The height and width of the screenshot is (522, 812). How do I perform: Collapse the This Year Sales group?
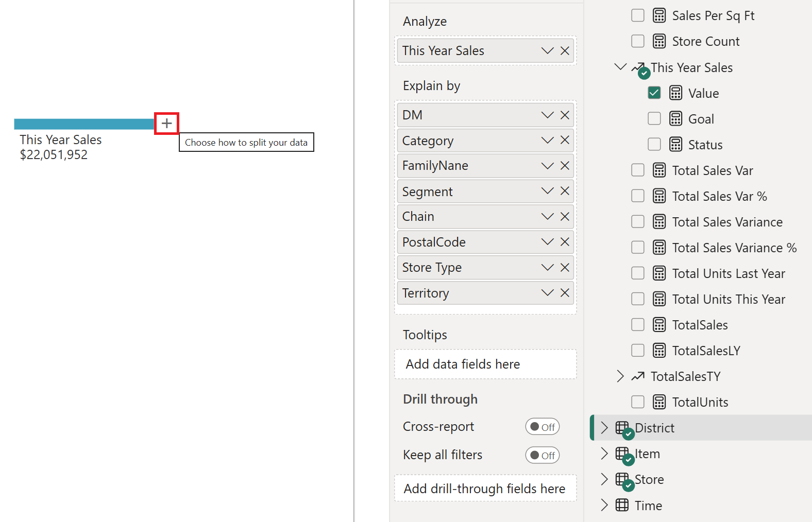(620, 67)
